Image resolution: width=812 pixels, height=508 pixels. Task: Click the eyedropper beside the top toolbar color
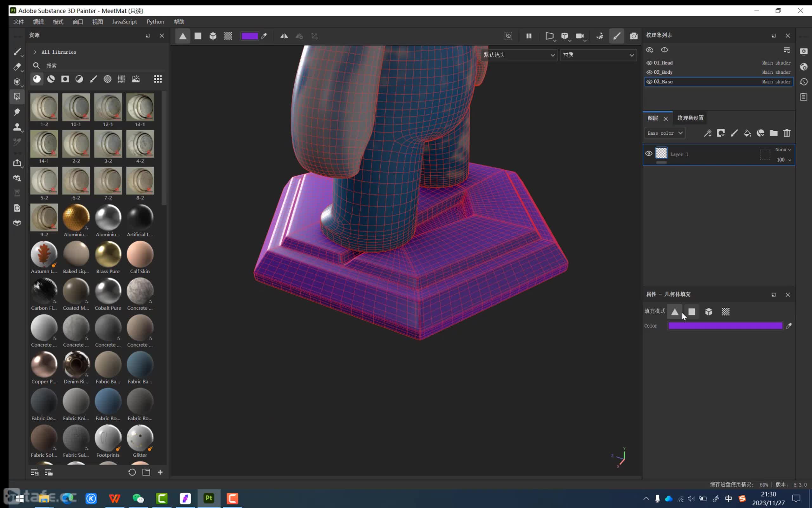click(x=264, y=36)
